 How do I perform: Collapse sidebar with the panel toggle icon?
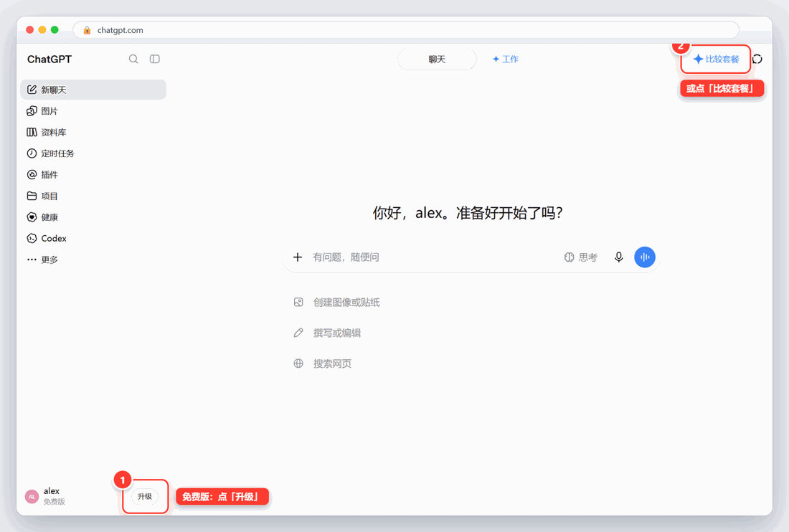point(154,59)
